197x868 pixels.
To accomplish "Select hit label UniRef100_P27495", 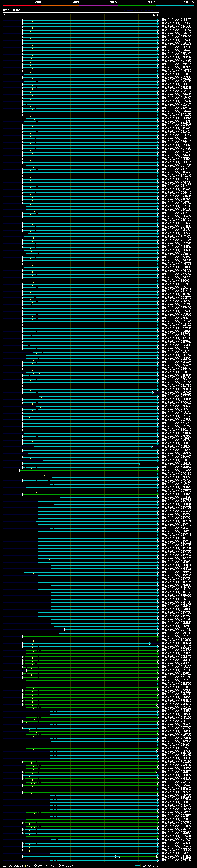I will coord(176,37).
